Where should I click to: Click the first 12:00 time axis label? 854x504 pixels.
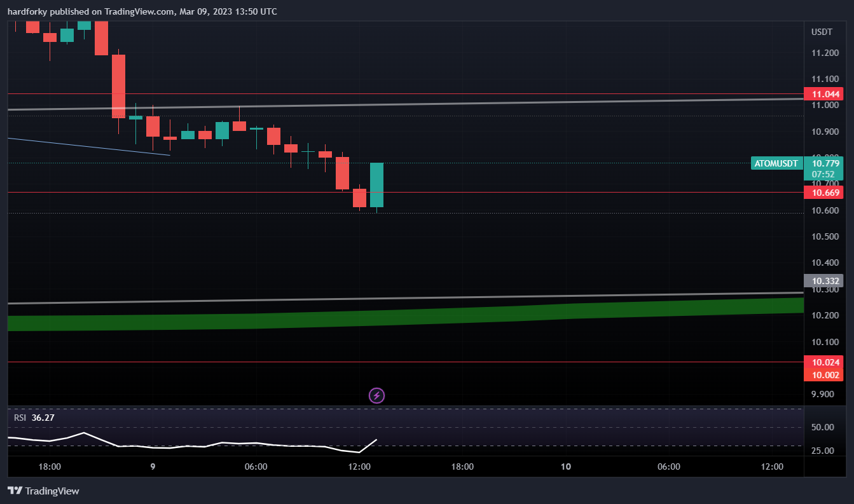click(359, 467)
